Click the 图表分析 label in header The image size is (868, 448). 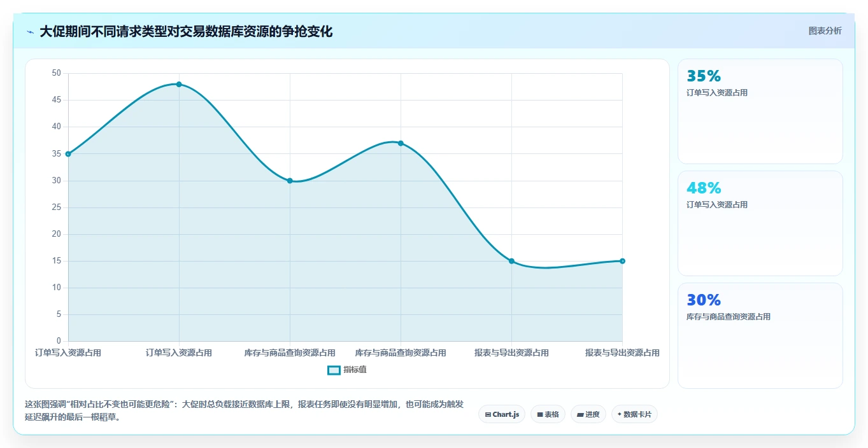pos(825,31)
